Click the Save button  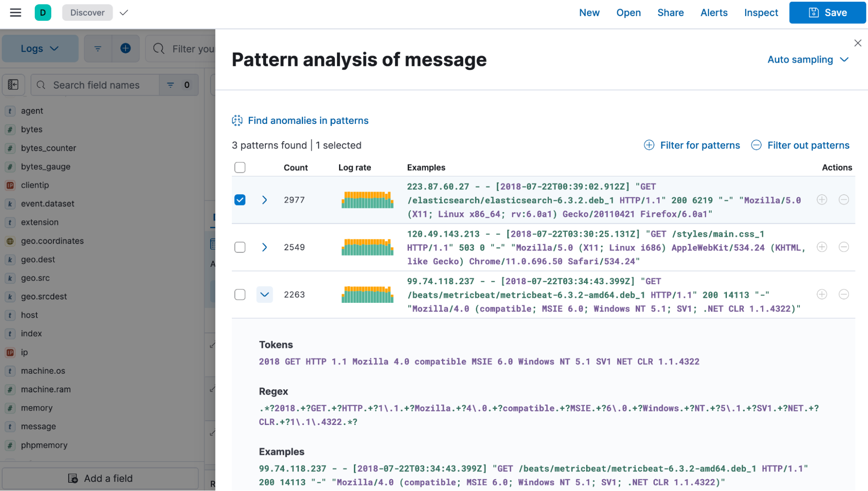(828, 13)
